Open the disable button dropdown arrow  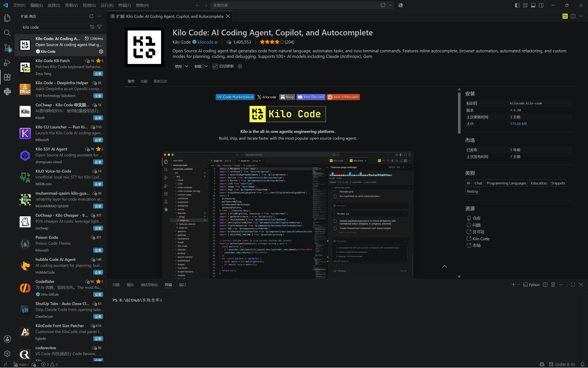[x=187, y=66]
